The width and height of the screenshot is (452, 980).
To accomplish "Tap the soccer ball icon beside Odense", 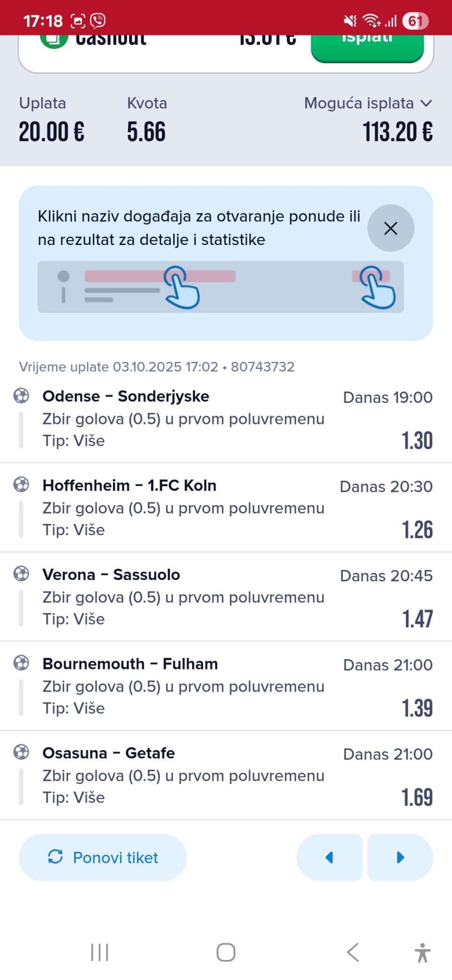I will pos(21,396).
